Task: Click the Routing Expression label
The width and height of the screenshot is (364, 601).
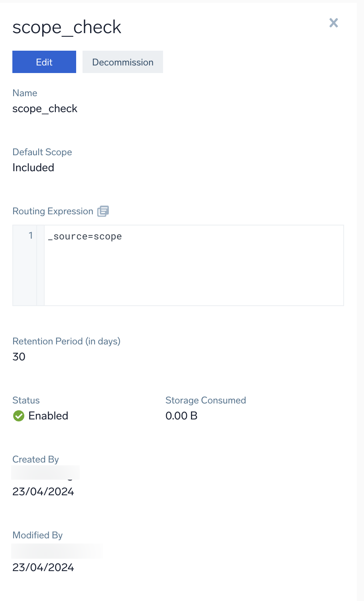Action: click(x=52, y=211)
